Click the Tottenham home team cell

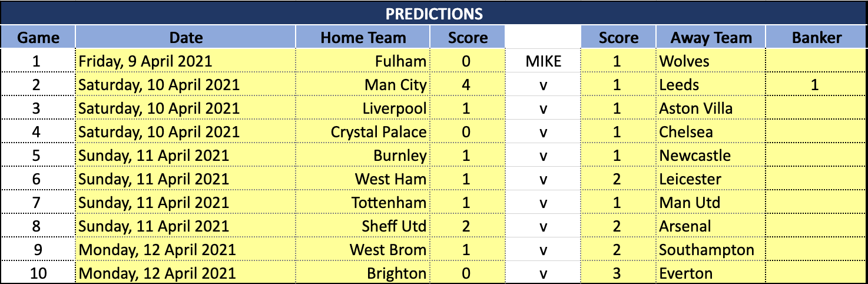363,203
